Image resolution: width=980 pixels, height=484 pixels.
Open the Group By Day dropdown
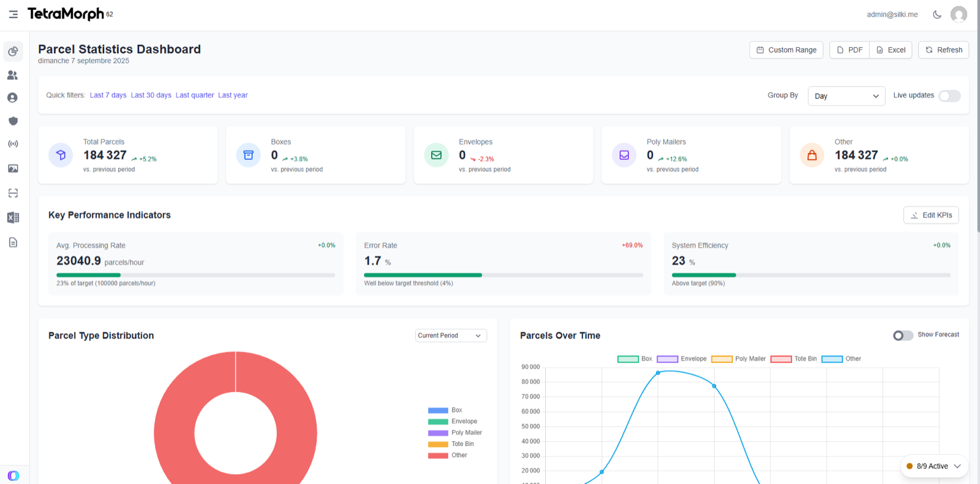[x=846, y=96]
